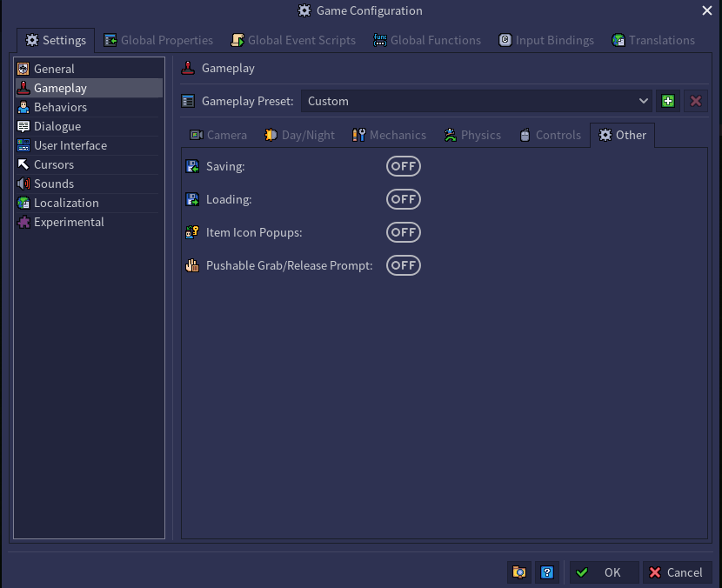Switch to the Global Event Scripts tab
The width and height of the screenshot is (722, 588).
coord(293,41)
